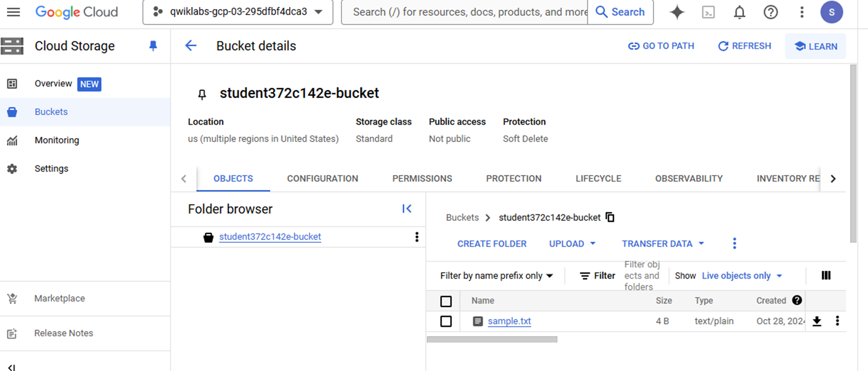Focus the resources search input field
The width and height of the screenshot is (868, 371).
(x=465, y=12)
